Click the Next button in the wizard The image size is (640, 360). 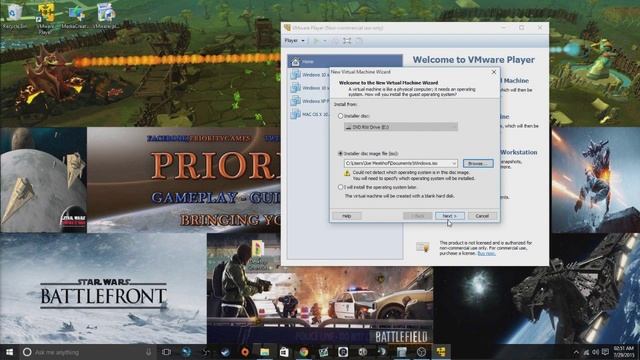pyautogui.click(x=449, y=216)
